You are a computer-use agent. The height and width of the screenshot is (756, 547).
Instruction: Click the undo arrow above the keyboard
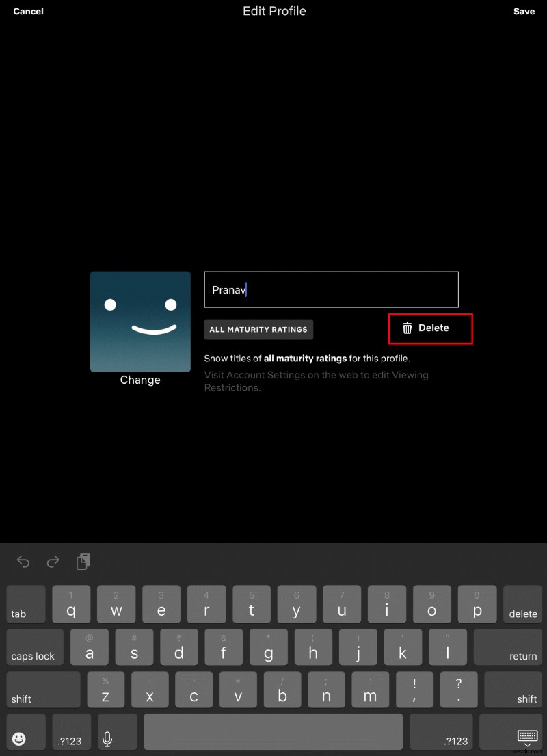click(x=23, y=561)
